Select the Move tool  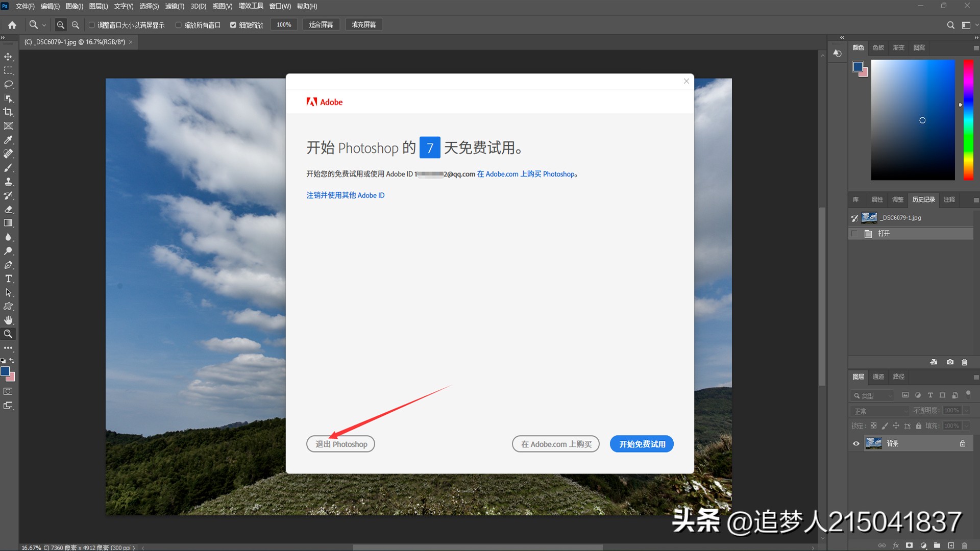(8, 57)
